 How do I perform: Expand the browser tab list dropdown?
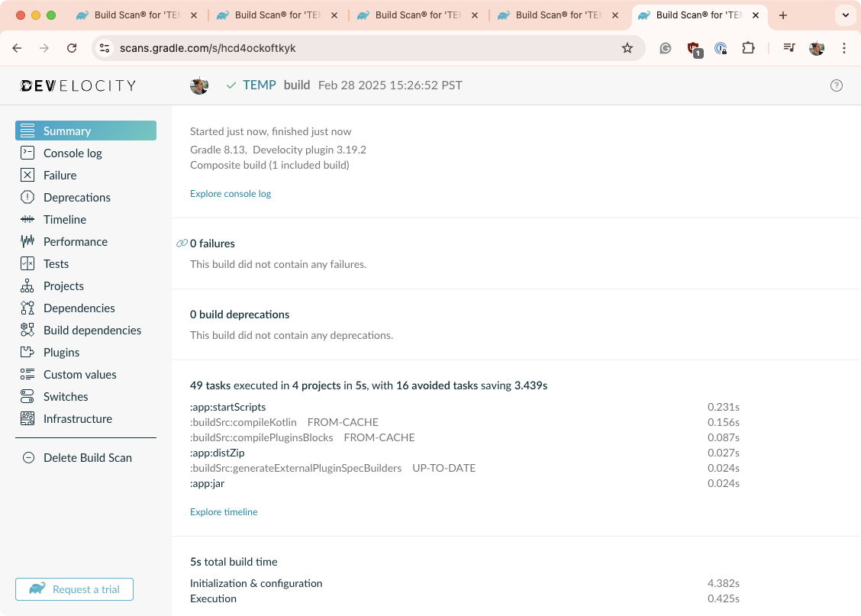(x=845, y=15)
